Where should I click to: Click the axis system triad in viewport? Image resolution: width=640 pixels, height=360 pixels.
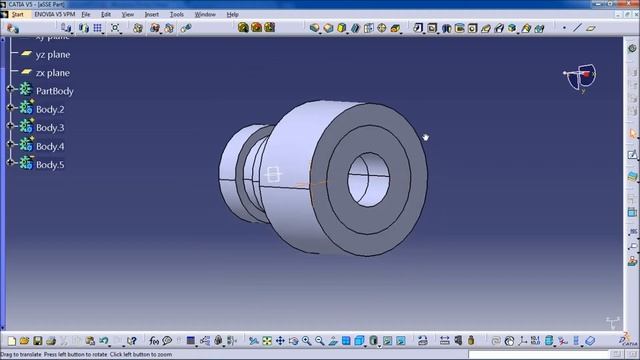click(613, 322)
